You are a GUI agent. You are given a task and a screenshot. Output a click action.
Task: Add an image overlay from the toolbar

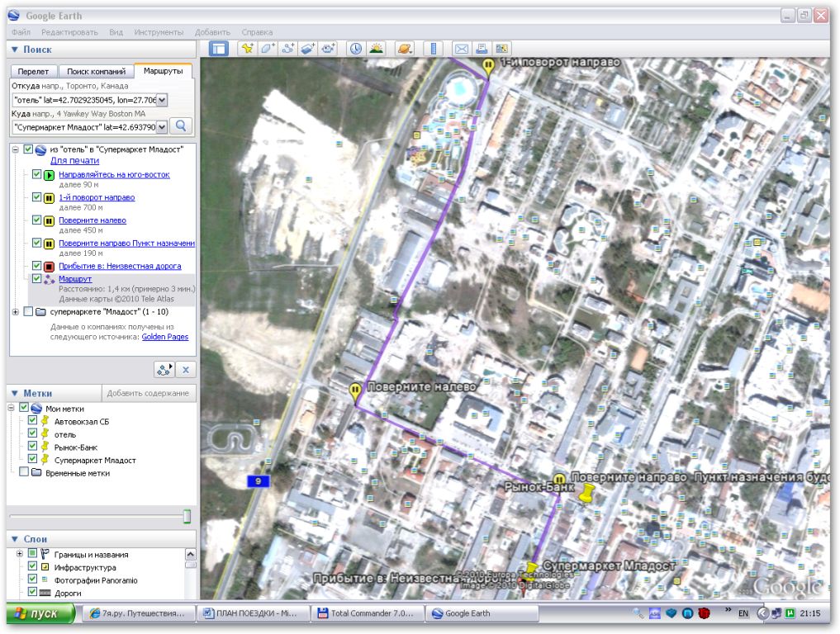[x=307, y=49]
